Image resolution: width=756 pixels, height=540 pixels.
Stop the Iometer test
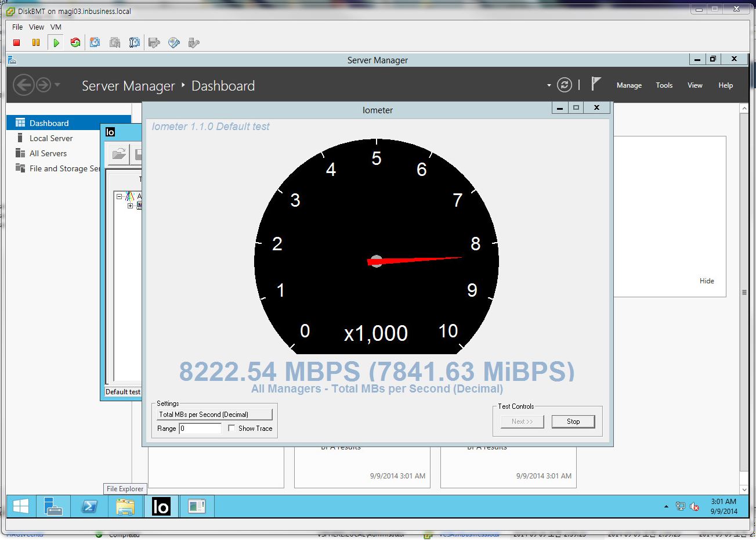click(x=573, y=422)
